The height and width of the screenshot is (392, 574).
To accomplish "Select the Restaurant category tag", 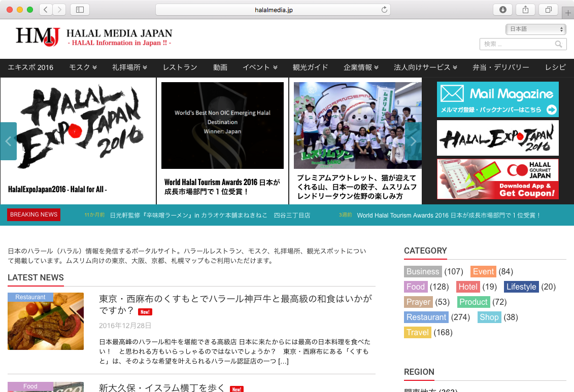I will point(426,317).
